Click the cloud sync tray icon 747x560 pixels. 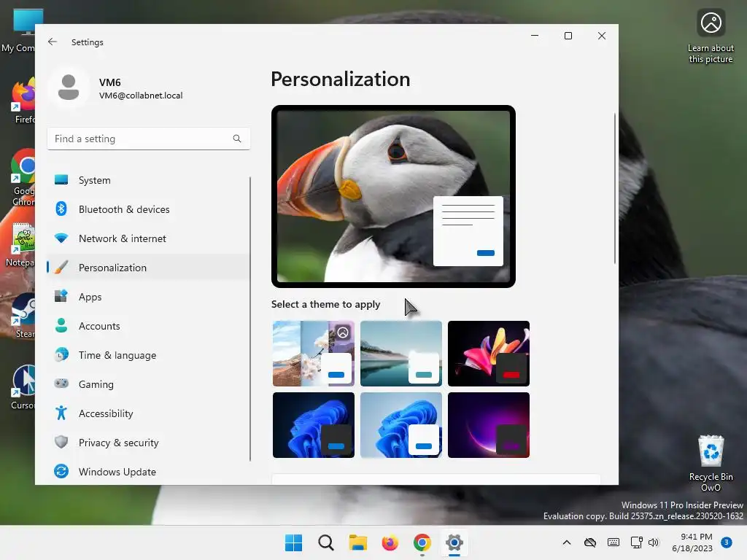(590, 542)
